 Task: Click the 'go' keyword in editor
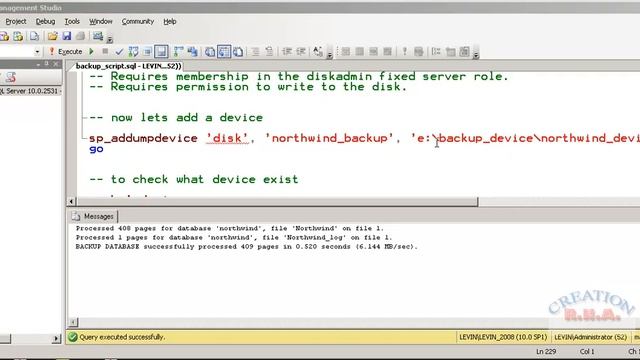pos(96,149)
